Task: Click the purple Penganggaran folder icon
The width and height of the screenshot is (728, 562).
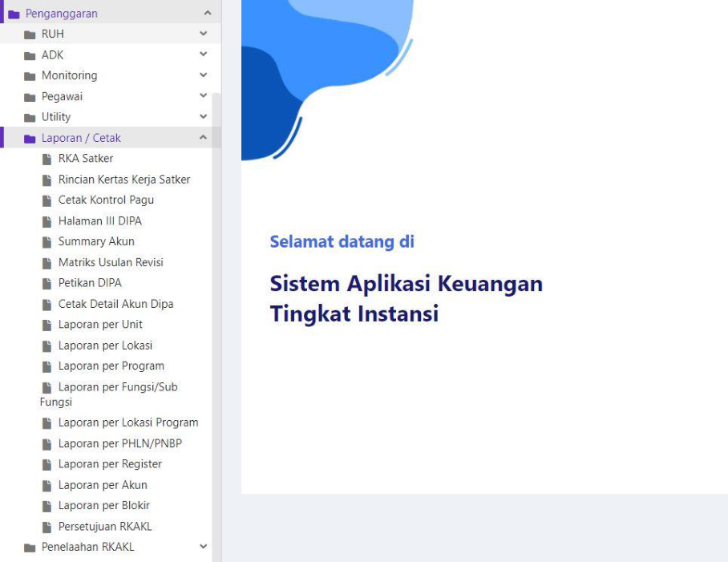Action: 14,14
